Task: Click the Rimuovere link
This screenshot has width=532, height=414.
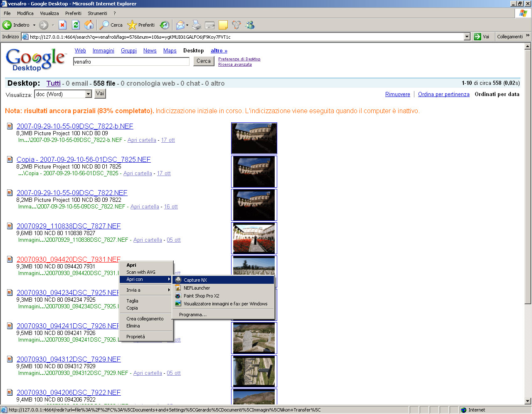Action: (x=398, y=94)
